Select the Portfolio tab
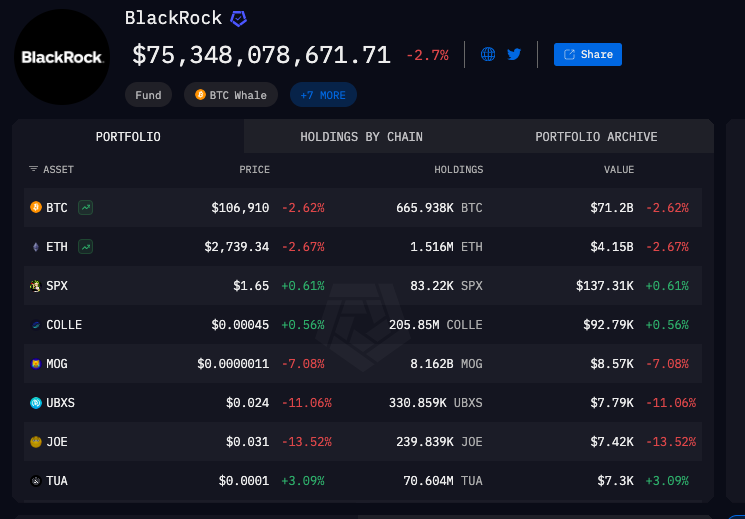 pos(128,137)
